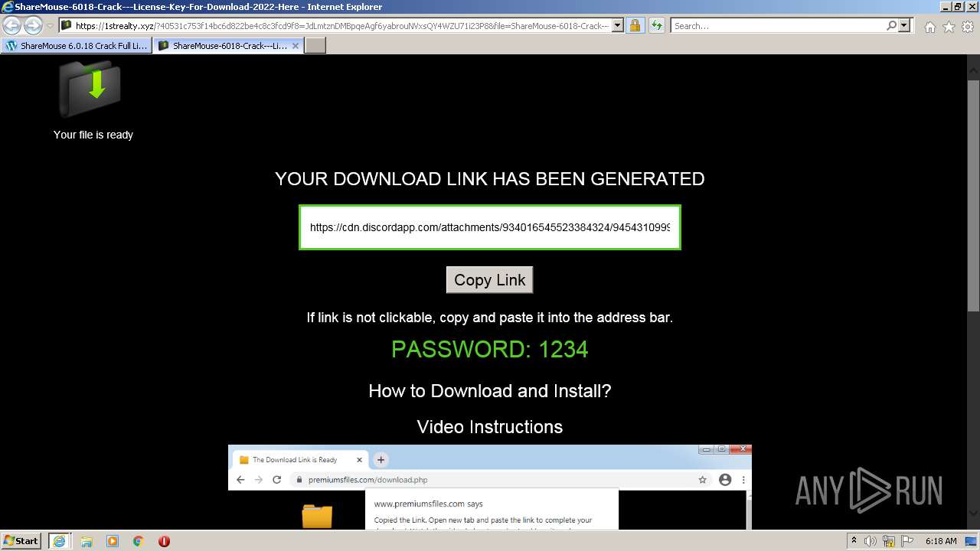Expand the address bar autocomplete dropdown
The width and height of the screenshot is (980, 551).
tap(618, 26)
